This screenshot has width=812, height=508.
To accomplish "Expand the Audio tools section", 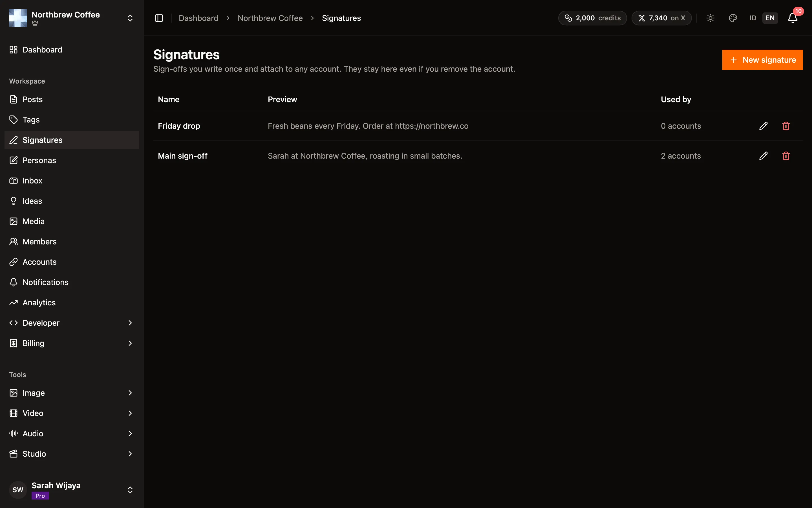I will pyautogui.click(x=72, y=434).
